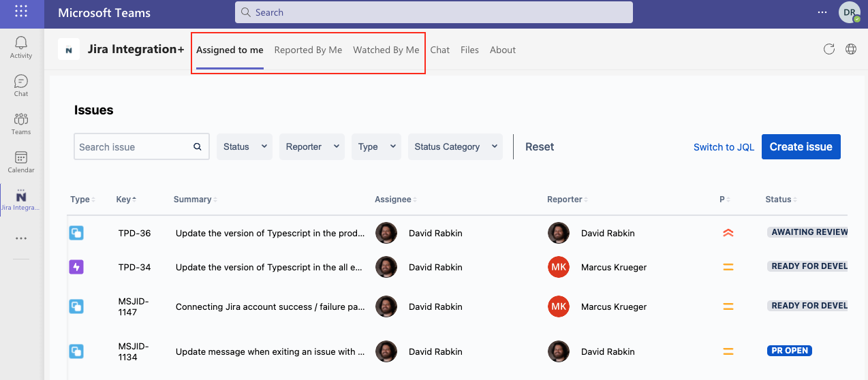
Task: Click READY FOR DEVEL status on TPD-34
Action: 808,266
